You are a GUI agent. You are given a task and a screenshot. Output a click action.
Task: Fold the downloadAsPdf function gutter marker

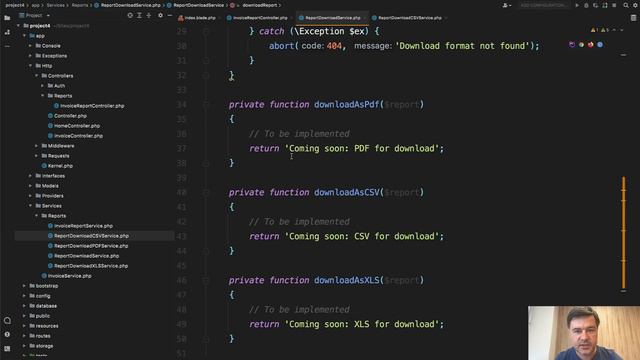[x=206, y=104]
